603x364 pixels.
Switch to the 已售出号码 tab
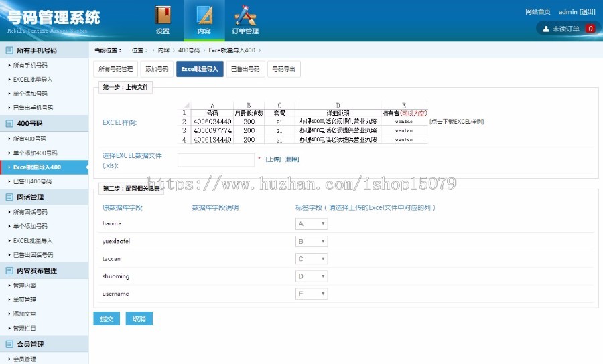coord(245,69)
